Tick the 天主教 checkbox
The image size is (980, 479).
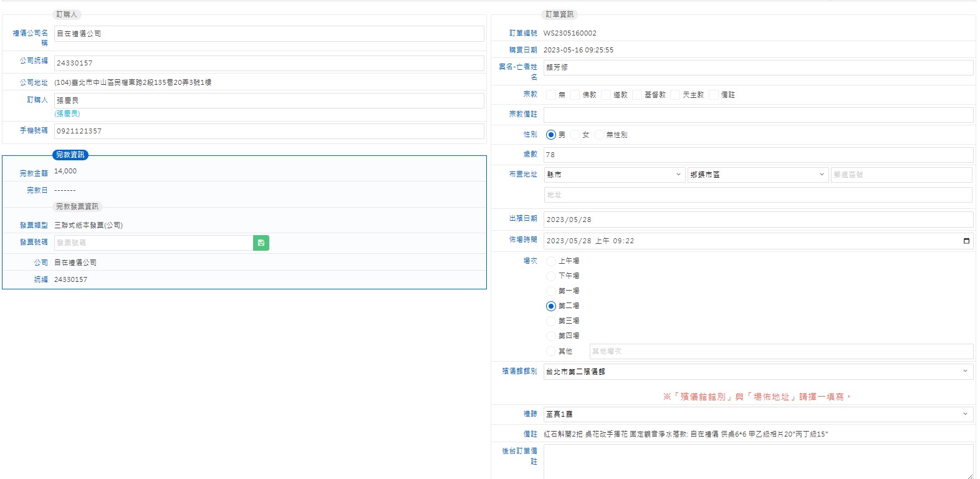pyautogui.click(x=675, y=95)
